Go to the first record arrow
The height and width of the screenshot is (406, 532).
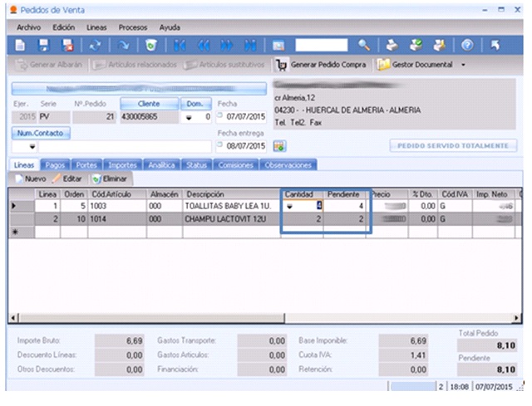[180, 44]
